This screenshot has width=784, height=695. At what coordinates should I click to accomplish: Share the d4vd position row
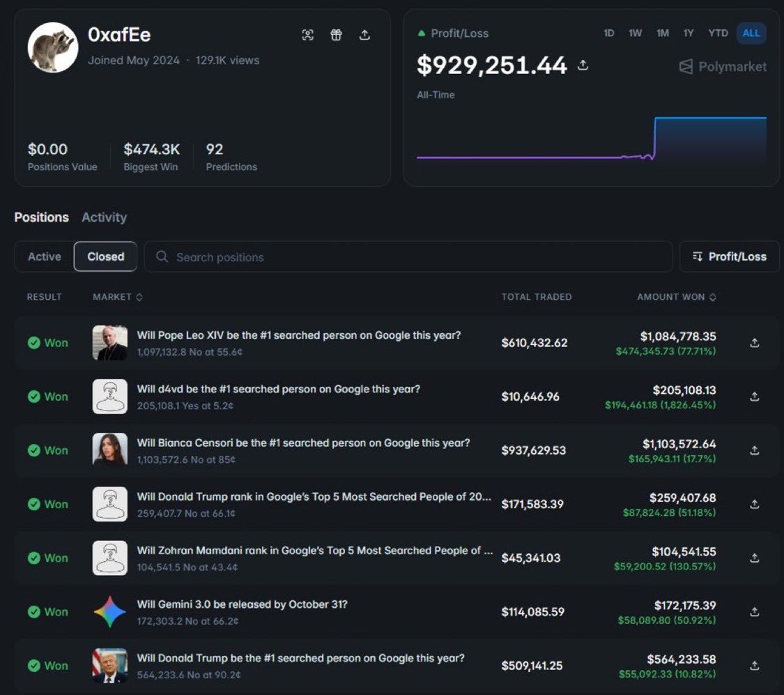click(755, 397)
